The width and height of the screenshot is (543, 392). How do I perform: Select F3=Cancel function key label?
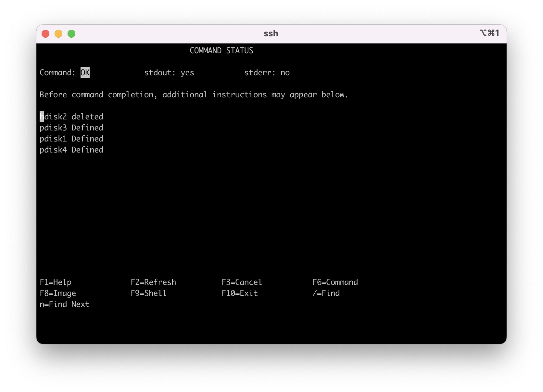click(x=242, y=282)
